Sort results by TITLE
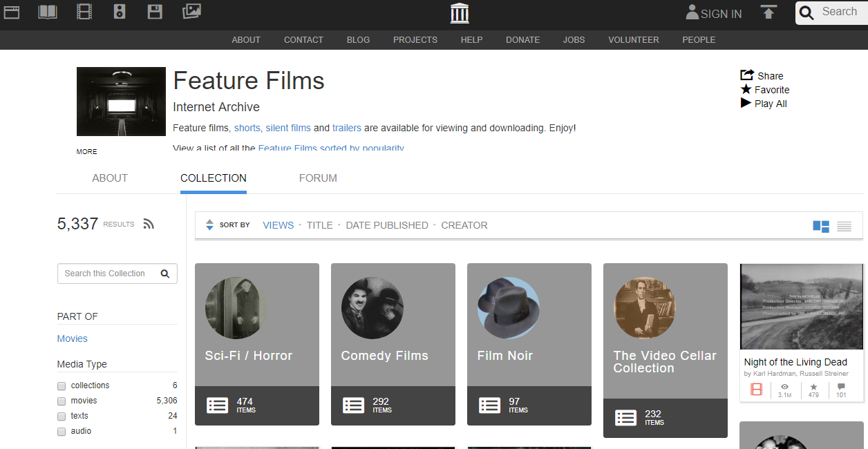This screenshot has width=868, height=449. [320, 225]
